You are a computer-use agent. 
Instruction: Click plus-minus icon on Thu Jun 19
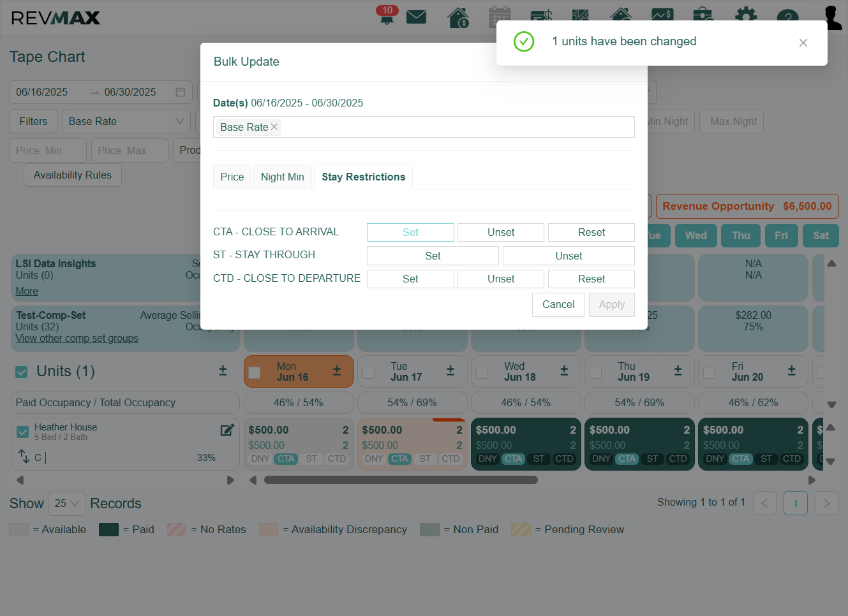point(678,370)
